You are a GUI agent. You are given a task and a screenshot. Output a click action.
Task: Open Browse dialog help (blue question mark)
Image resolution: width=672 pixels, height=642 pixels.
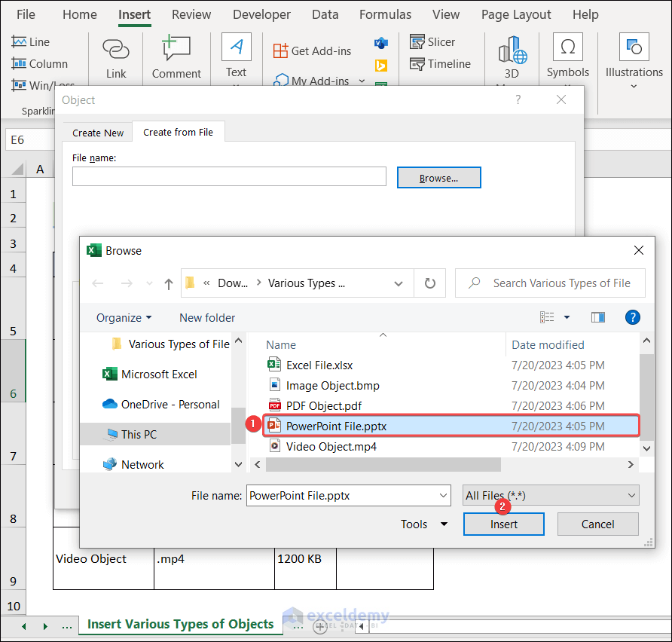point(633,317)
